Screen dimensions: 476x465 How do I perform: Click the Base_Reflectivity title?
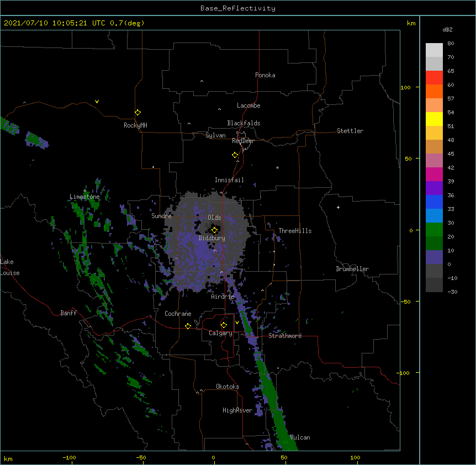click(x=238, y=8)
